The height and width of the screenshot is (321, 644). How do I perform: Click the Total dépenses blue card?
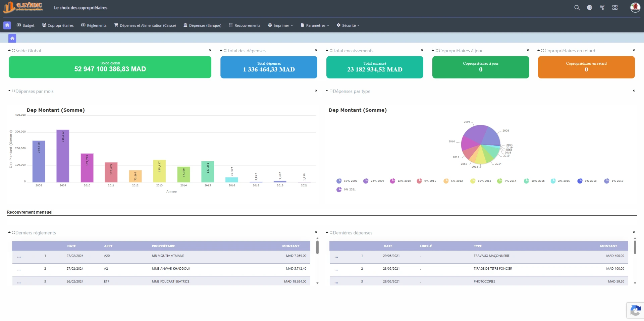[269, 67]
